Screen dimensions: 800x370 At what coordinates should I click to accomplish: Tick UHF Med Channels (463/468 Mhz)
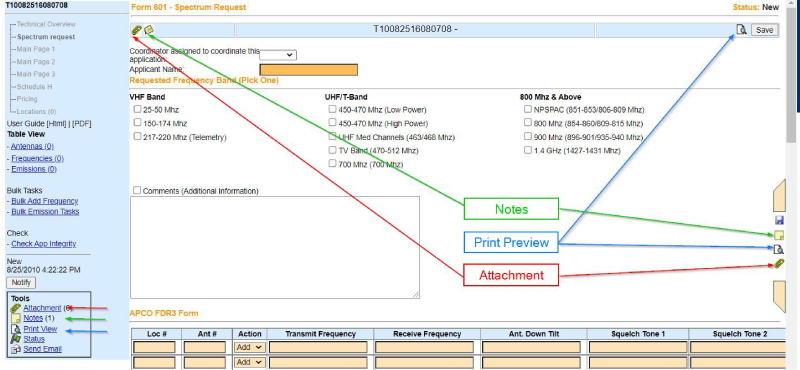[x=333, y=137]
